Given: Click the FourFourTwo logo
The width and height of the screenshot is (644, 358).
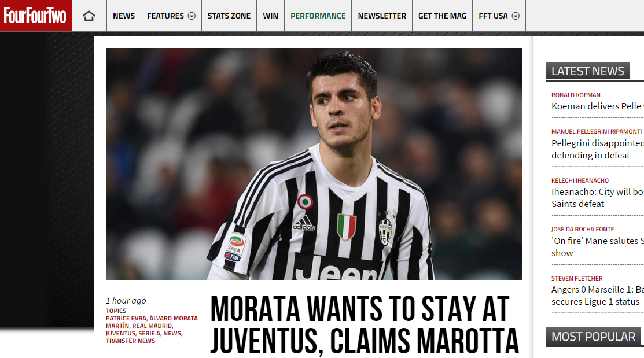Looking at the screenshot, I should [36, 16].
